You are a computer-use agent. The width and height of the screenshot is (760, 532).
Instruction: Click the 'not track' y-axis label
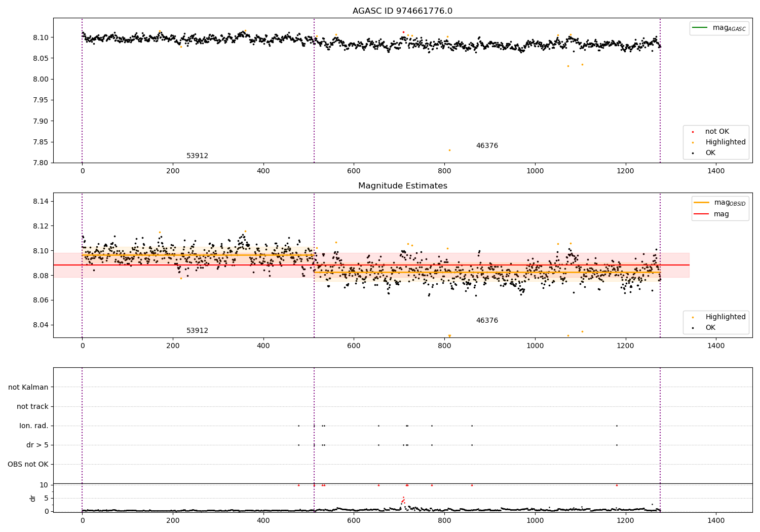pos(32,407)
